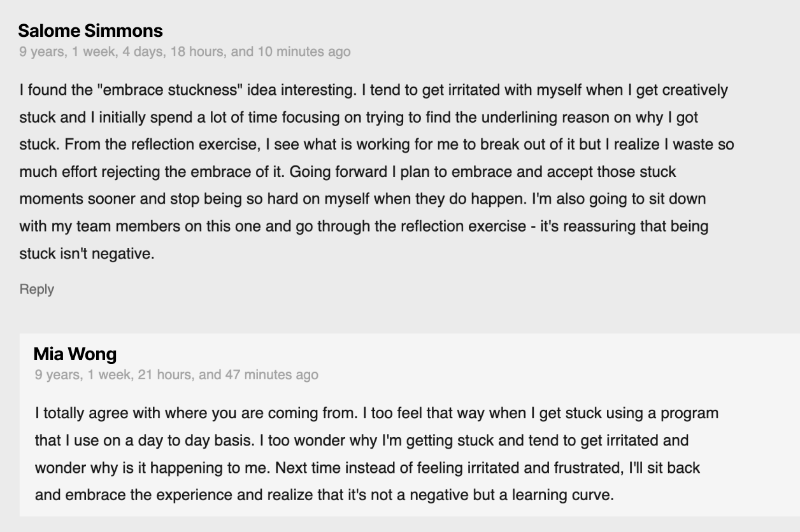This screenshot has width=800, height=532.
Task: Select the timestamp on Mia Wong's reply
Action: [x=176, y=375]
